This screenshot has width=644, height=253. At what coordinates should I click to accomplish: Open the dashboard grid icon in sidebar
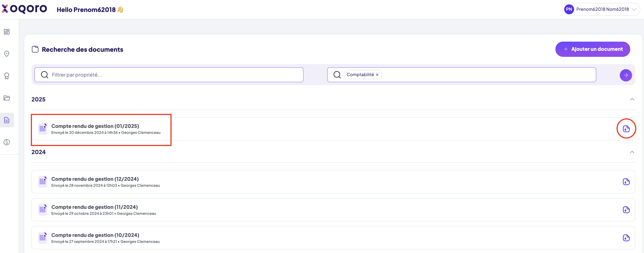(x=7, y=32)
